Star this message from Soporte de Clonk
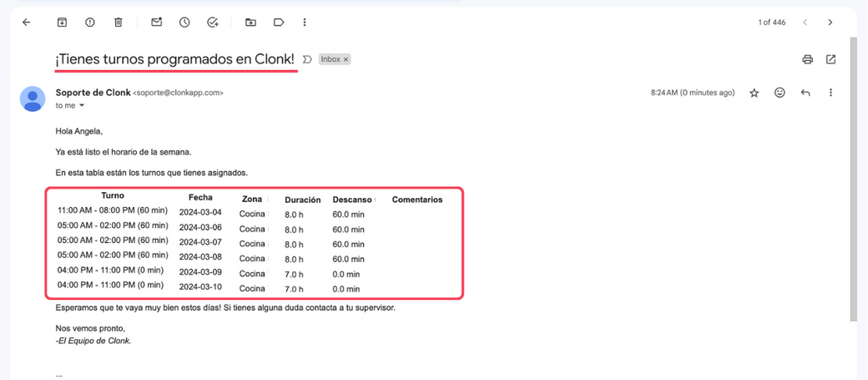This screenshot has height=380, width=868. [x=754, y=93]
